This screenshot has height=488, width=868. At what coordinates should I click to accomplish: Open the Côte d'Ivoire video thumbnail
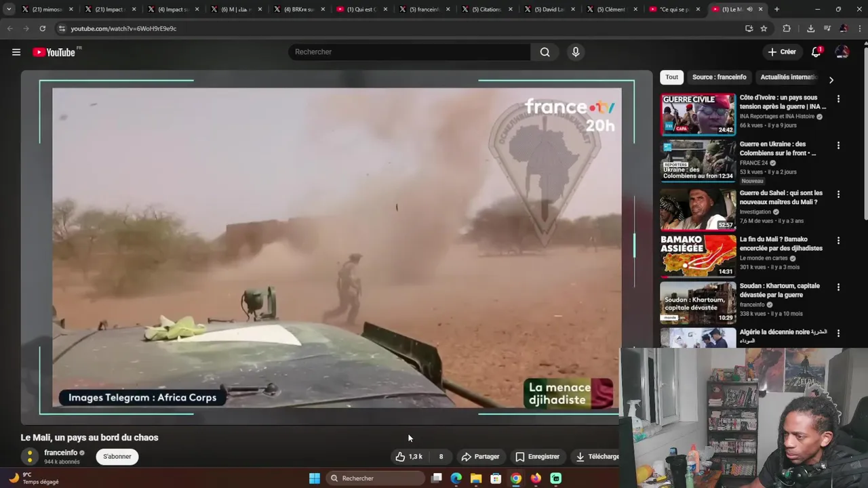(698, 115)
